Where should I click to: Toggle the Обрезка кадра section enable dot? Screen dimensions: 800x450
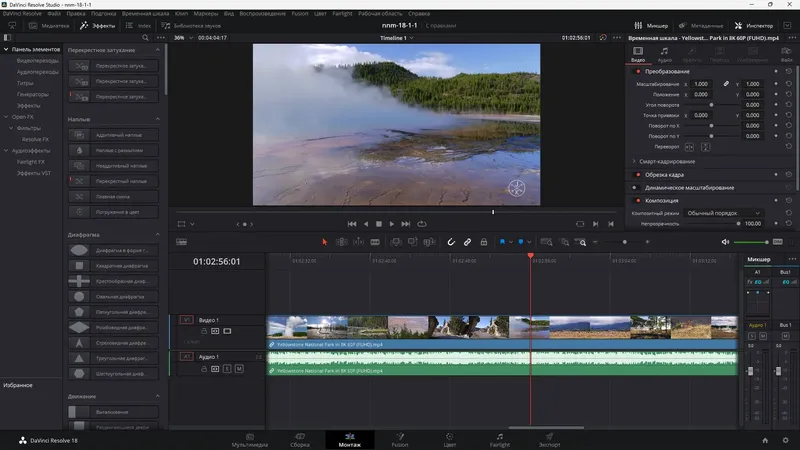point(638,174)
